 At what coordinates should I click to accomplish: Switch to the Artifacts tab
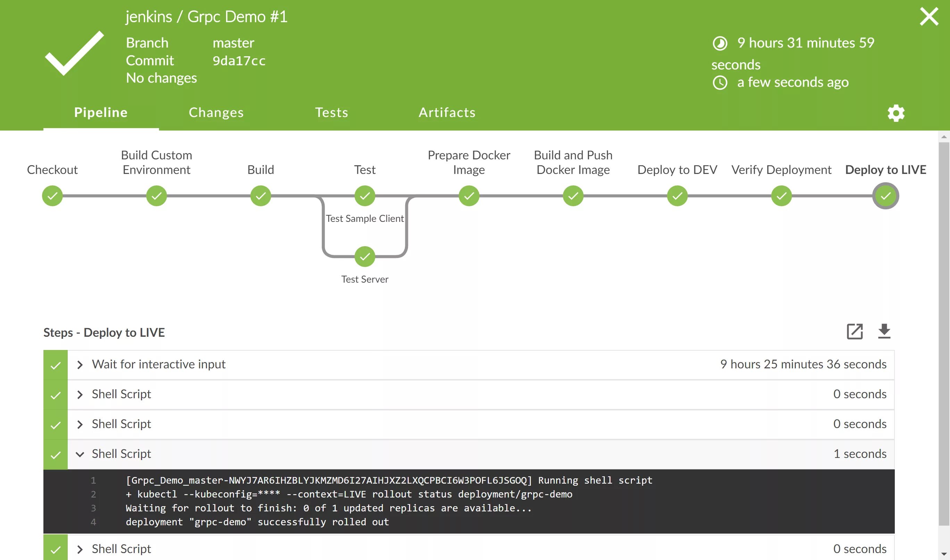(x=447, y=112)
